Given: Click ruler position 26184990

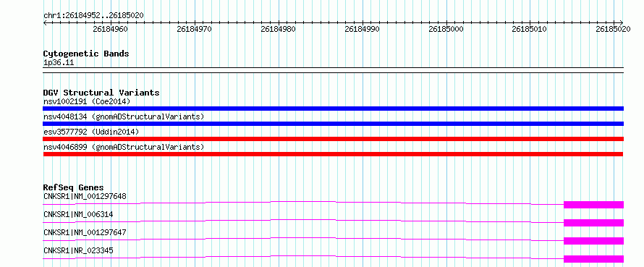Looking at the screenshot, I should click(x=363, y=29).
